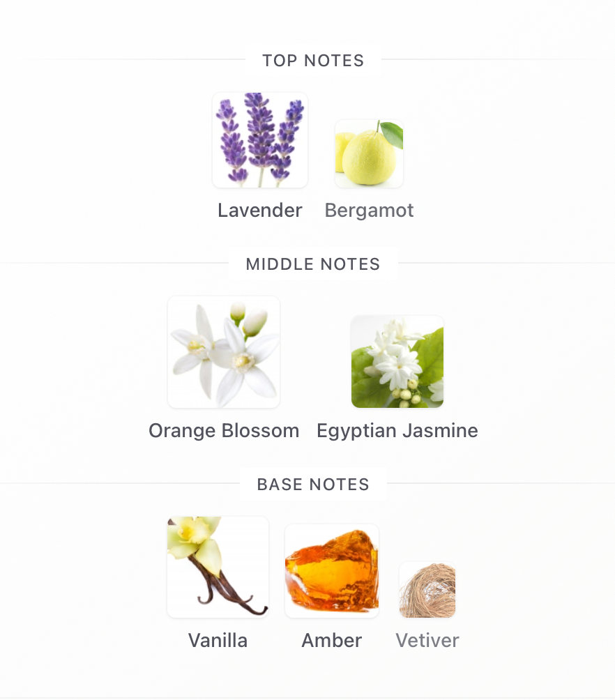Click the Lavender note label
Viewport: 615px width, 700px height.
click(260, 211)
